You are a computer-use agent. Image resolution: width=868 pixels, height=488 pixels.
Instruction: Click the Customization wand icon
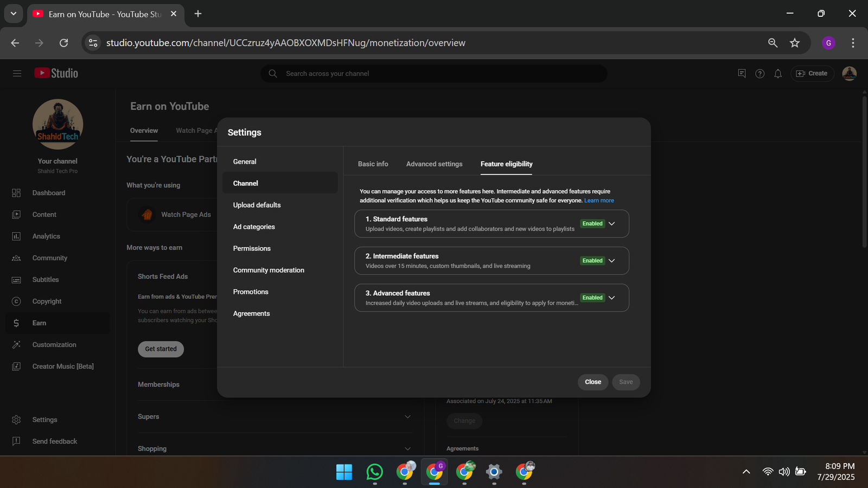[16, 345]
